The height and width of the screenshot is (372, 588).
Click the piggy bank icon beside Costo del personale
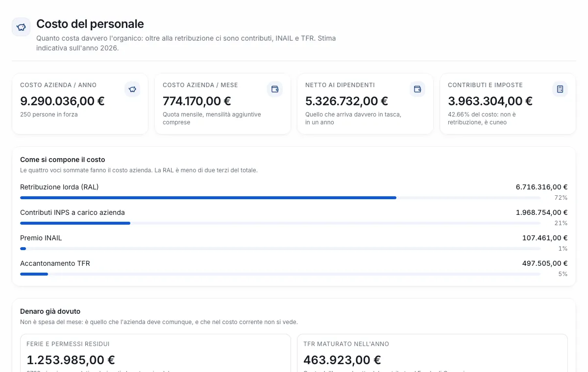[x=21, y=27]
